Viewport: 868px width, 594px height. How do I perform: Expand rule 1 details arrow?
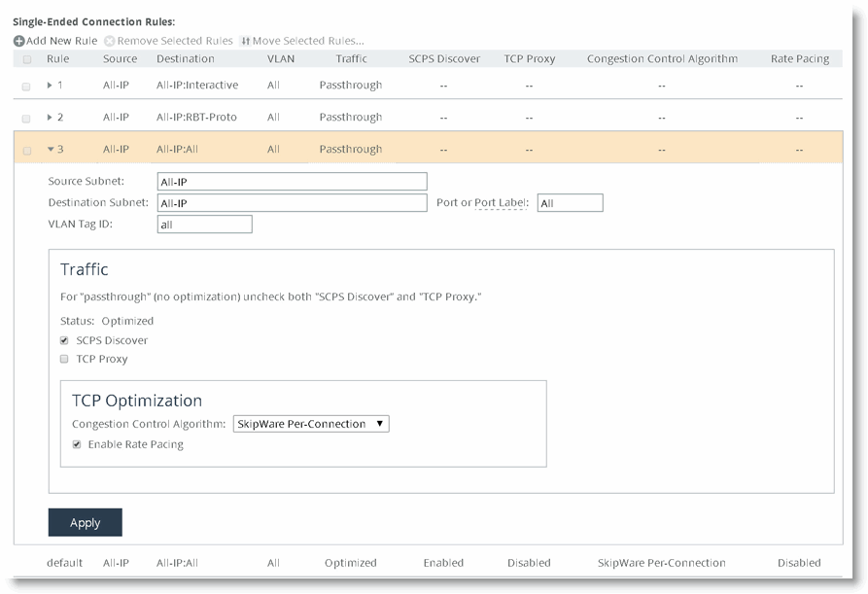coord(51,86)
